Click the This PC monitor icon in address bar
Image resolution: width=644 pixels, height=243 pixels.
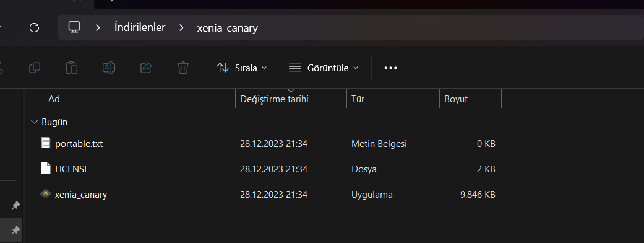(x=74, y=27)
